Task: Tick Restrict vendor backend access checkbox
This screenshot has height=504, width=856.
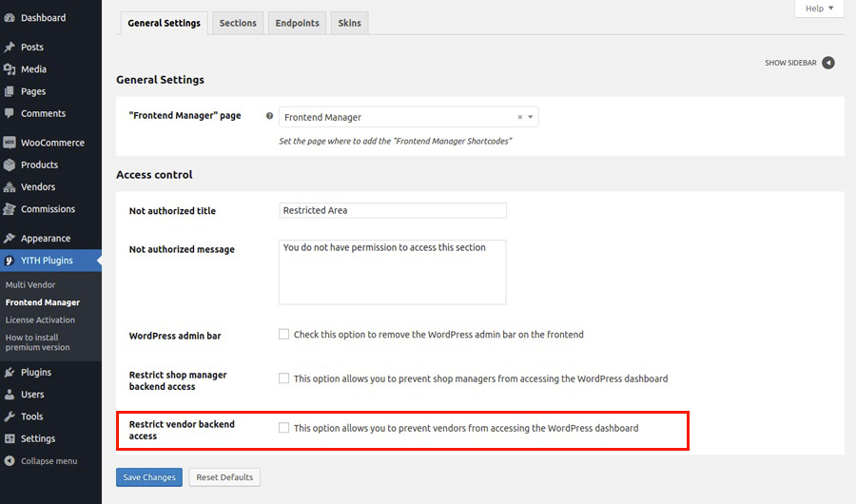Action: point(283,428)
